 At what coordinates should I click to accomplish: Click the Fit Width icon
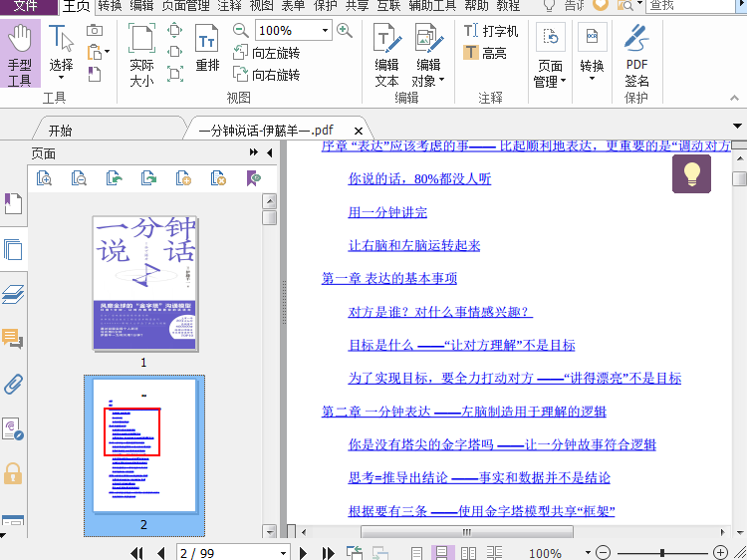175,52
